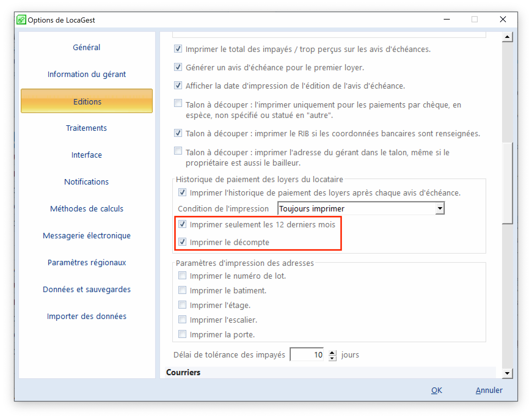The height and width of the screenshot is (418, 532).
Task: Click the vertical scrollbar thumb
Action: (x=507, y=183)
